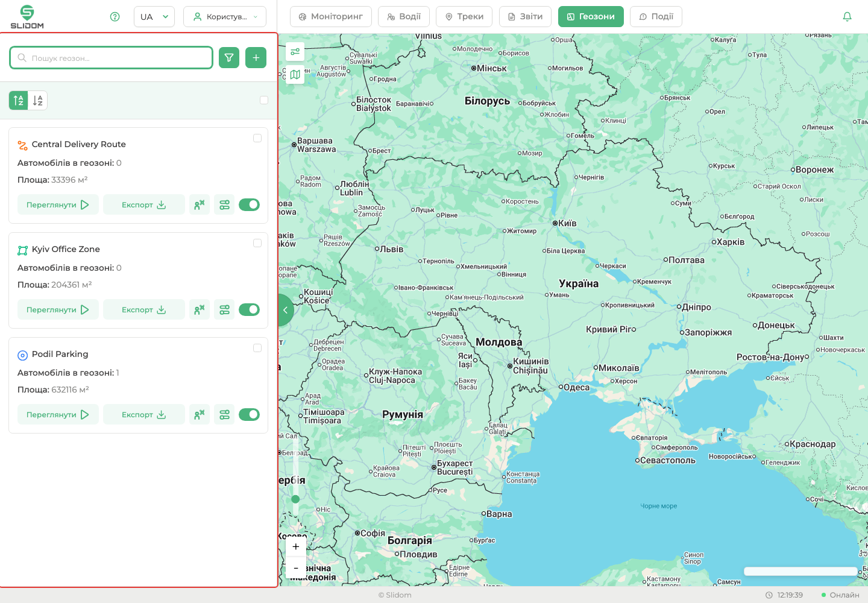Open notifications bell icon

click(847, 17)
